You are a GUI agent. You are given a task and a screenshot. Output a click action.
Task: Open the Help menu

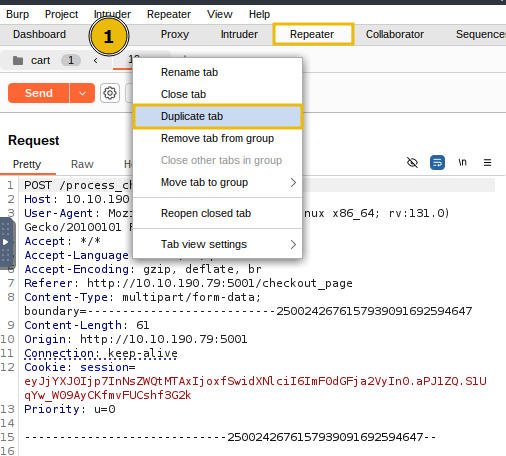tap(259, 14)
